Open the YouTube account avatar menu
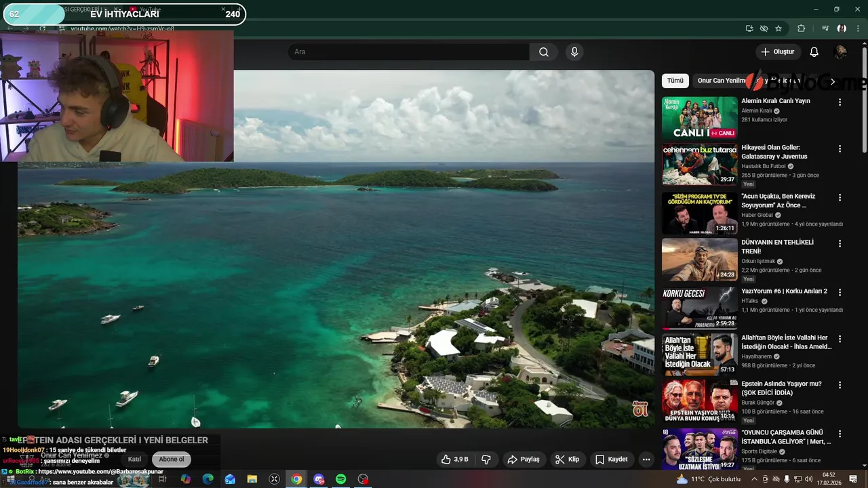The width and height of the screenshot is (868, 488). coord(840,52)
